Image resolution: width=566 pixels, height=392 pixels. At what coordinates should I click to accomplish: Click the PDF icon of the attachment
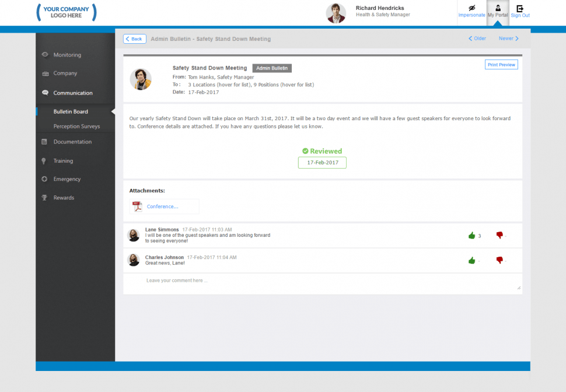(x=137, y=206)
